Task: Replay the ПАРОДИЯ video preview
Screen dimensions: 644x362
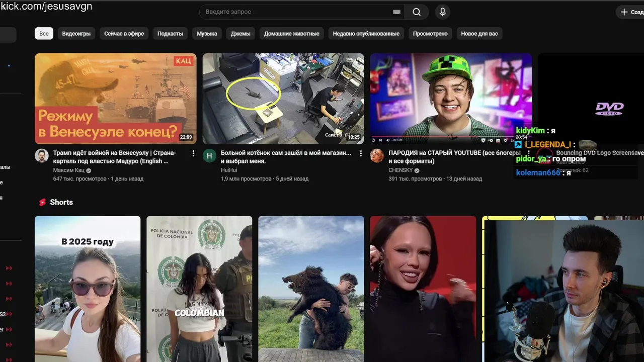Action: point(373,140)
